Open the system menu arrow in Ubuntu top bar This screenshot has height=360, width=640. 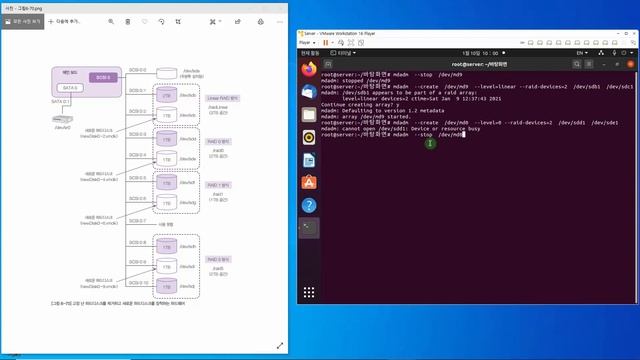[631, 53]
